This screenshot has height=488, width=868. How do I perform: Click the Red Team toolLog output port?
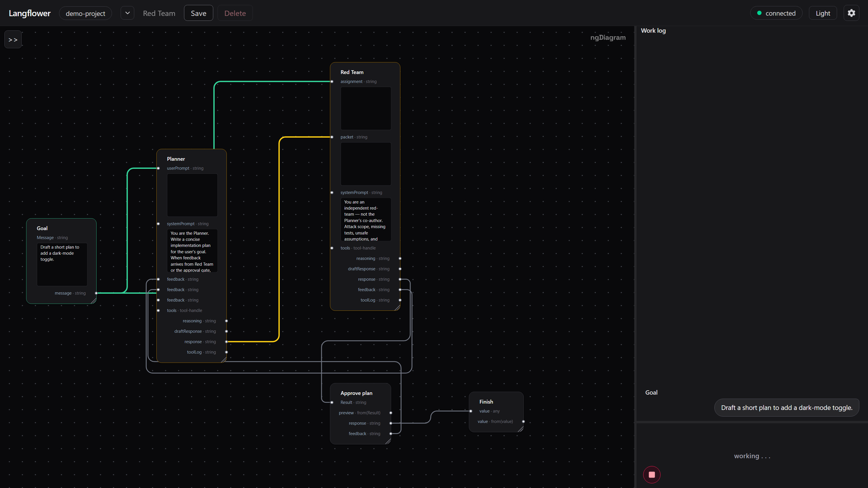[x=400, y=300]
